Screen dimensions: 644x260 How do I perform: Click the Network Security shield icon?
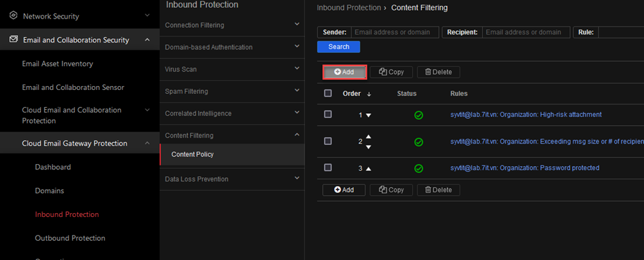14,15
